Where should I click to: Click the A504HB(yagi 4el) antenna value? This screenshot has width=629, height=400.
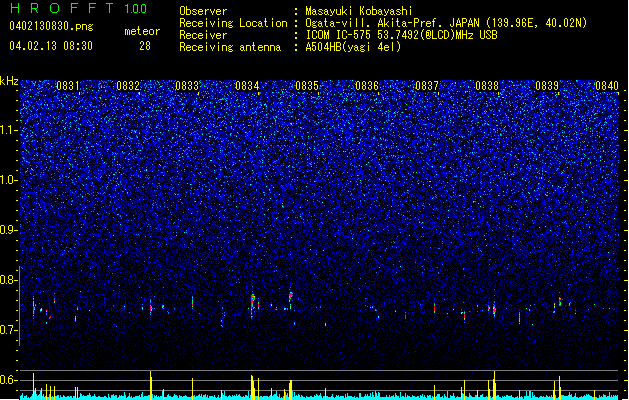[x=353, y=47]
